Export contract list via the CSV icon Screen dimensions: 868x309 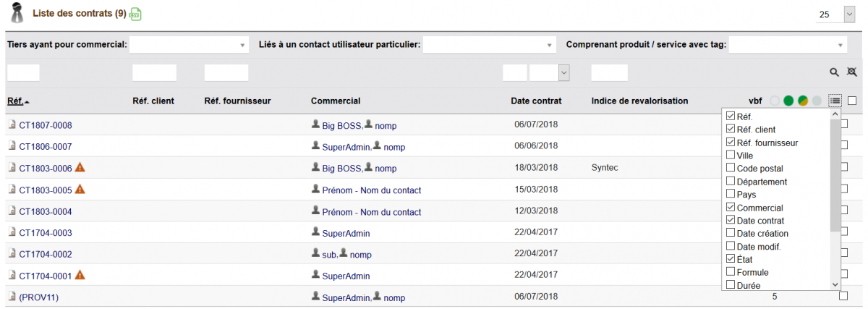(x=135, y=14)
